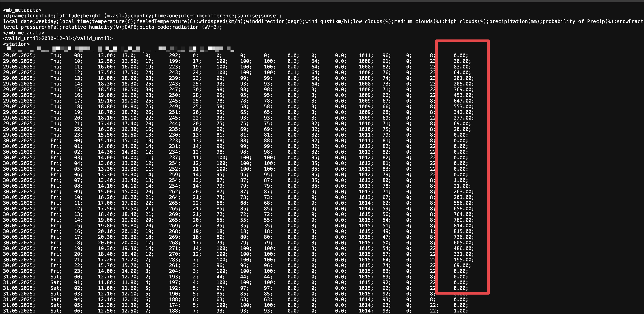644x314 pixels.
Task: Click the valid_until date 2030-12-31
Action: click(56, 38)
